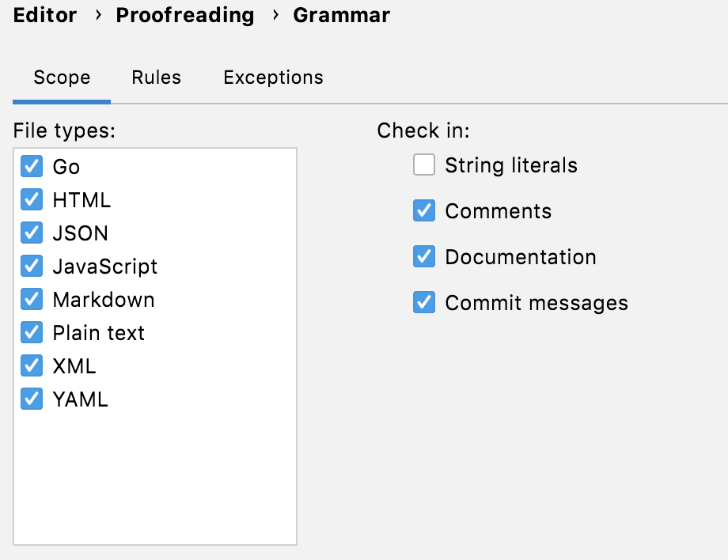Click the Grammar breadcrumb title

(x=341, y=15)
